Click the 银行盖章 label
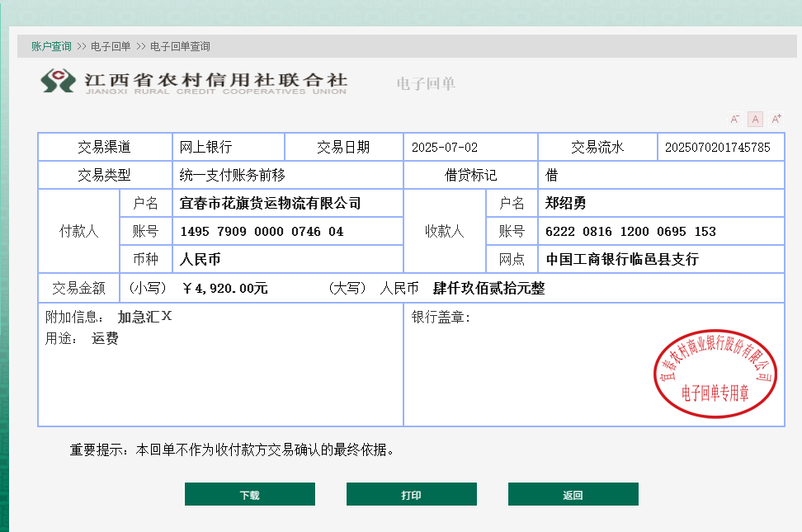Screen dimensions: 802x532 (441, 318)
